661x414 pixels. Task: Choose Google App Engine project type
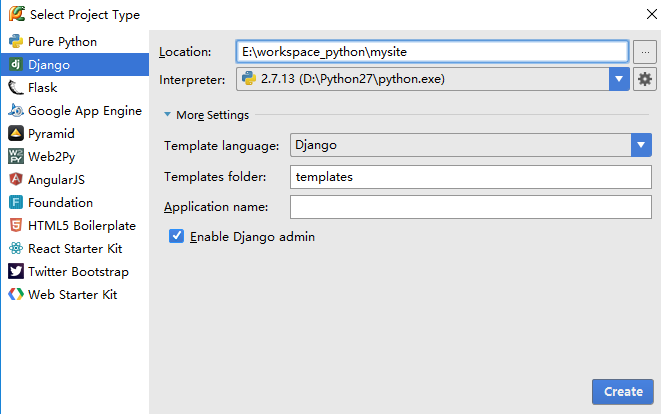[x=75, y=110]
